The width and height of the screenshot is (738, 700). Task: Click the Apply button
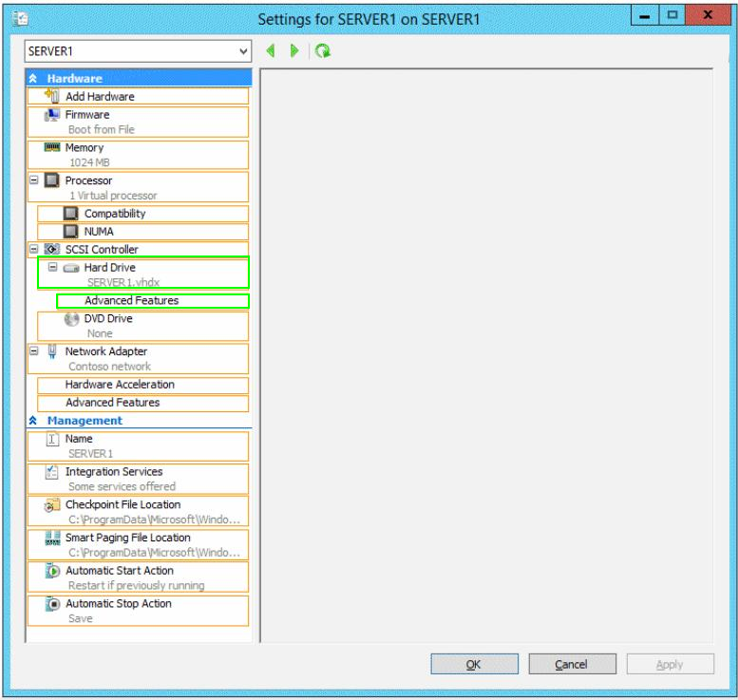click(671, 664)
